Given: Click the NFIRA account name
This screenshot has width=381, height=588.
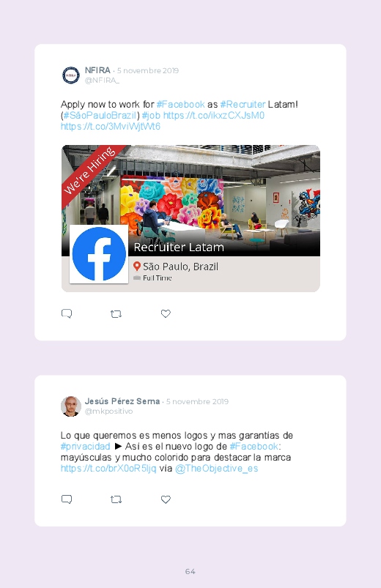Looking at the screenshot, I should (97, 70).
